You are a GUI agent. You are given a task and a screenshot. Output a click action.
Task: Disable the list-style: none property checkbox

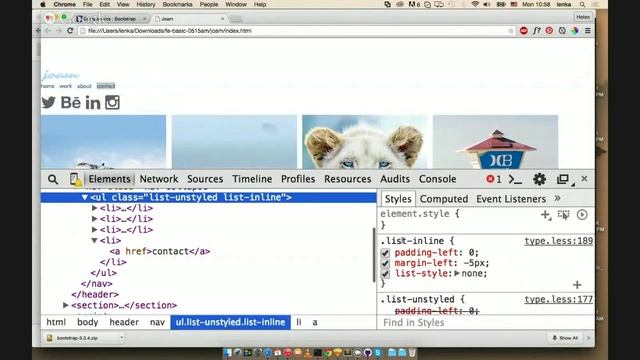[385, 274]
